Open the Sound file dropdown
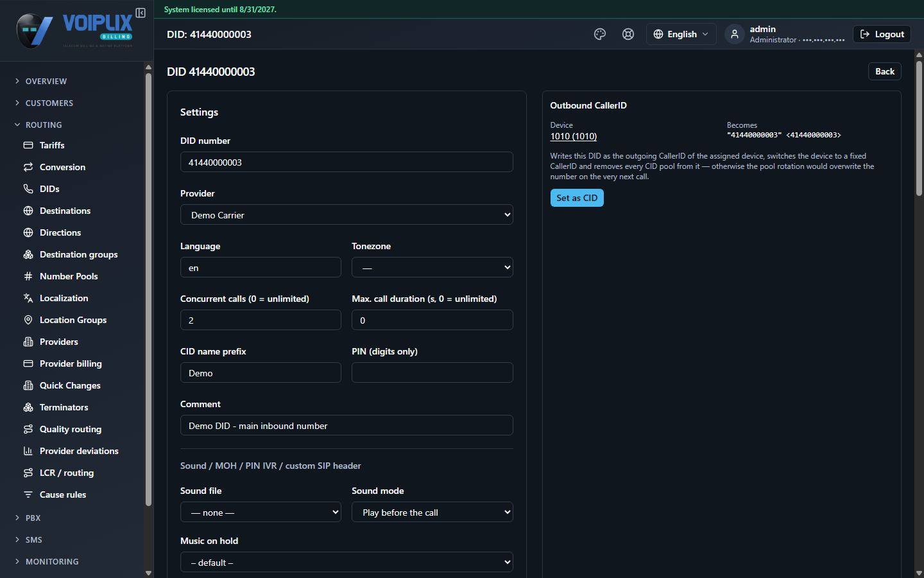This screenshot has height=578, width=924. click(x=261, y=512)
